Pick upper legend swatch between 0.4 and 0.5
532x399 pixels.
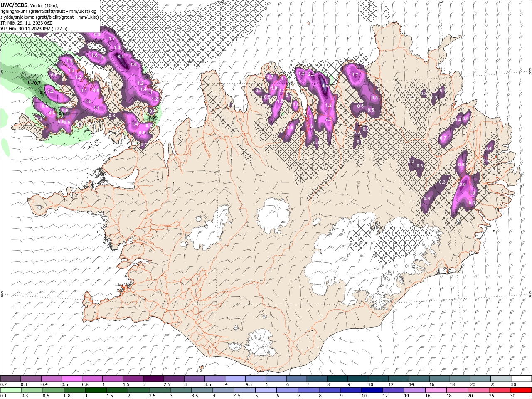tap(51, 379)
